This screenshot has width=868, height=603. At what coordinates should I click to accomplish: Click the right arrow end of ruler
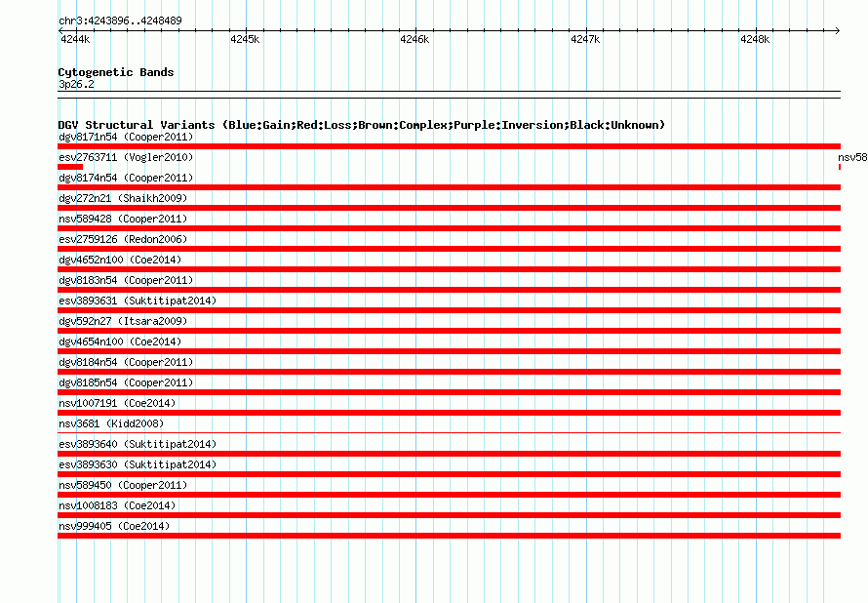838,30
